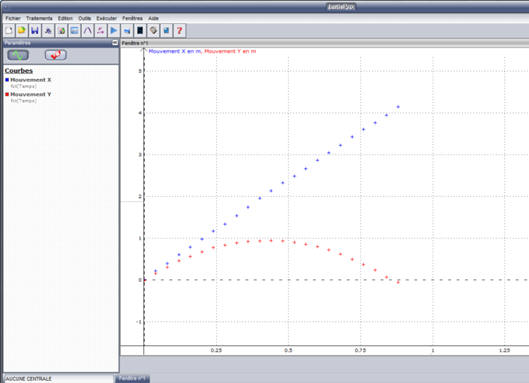Screen dimensions: 529x383
Task: Switch to the Fenêtre n°1 bottom tab
Action: point(132,379)
